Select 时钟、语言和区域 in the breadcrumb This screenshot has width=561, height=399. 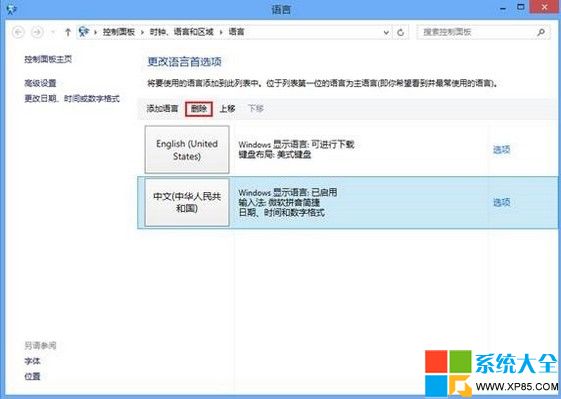[x=181, y=32]
